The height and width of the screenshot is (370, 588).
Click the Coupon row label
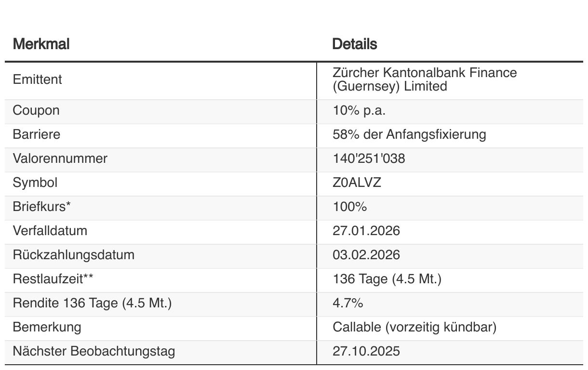(36, 110)
